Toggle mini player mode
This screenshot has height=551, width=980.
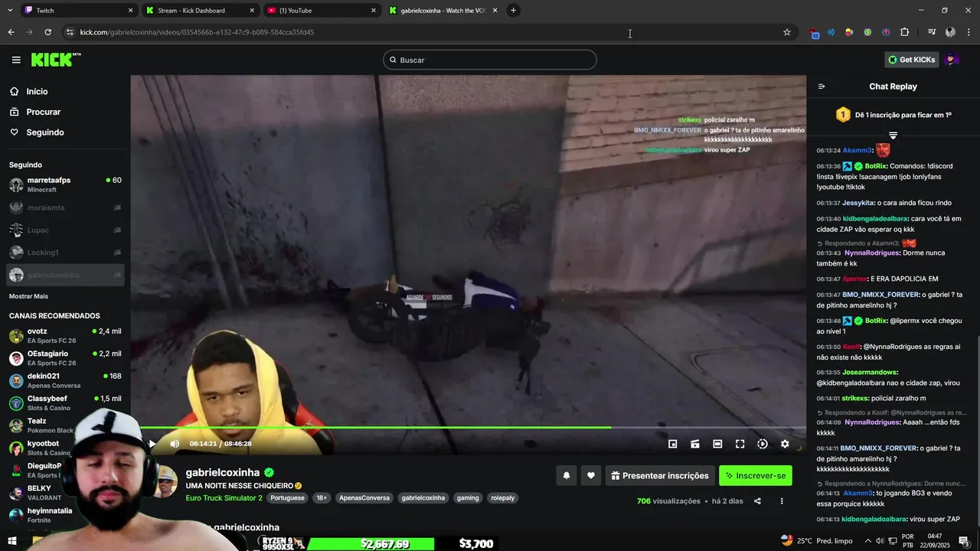coord(672,444)
